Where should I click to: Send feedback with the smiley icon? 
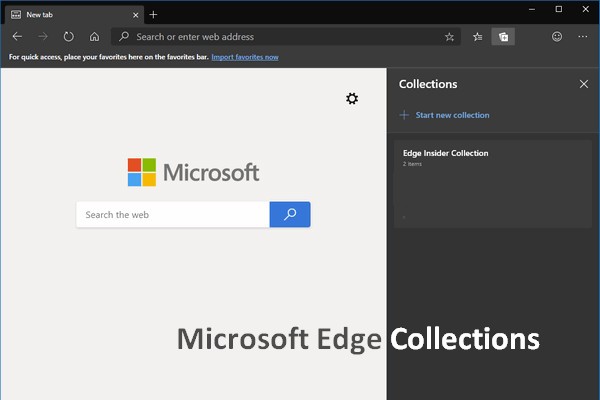[557, 37]
